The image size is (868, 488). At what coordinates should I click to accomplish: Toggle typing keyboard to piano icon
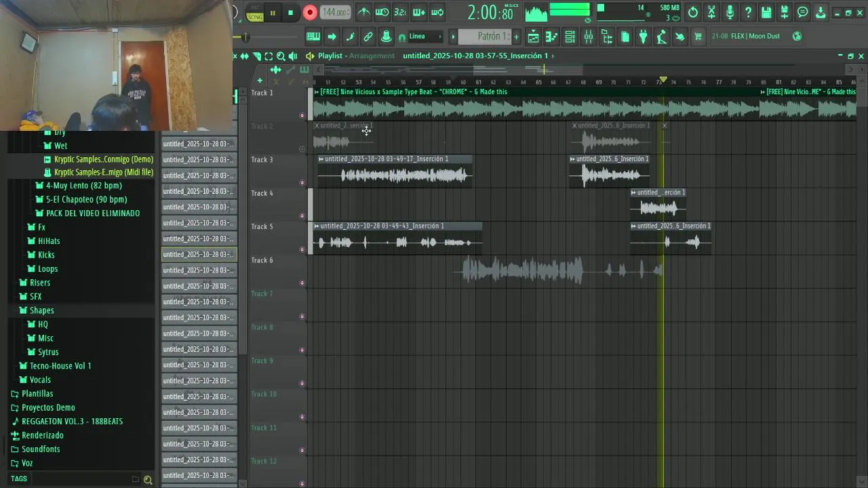313,37
